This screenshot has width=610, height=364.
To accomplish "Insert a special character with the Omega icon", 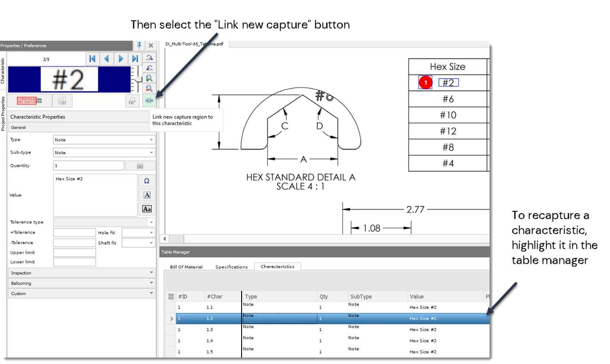I will [146, 180].
